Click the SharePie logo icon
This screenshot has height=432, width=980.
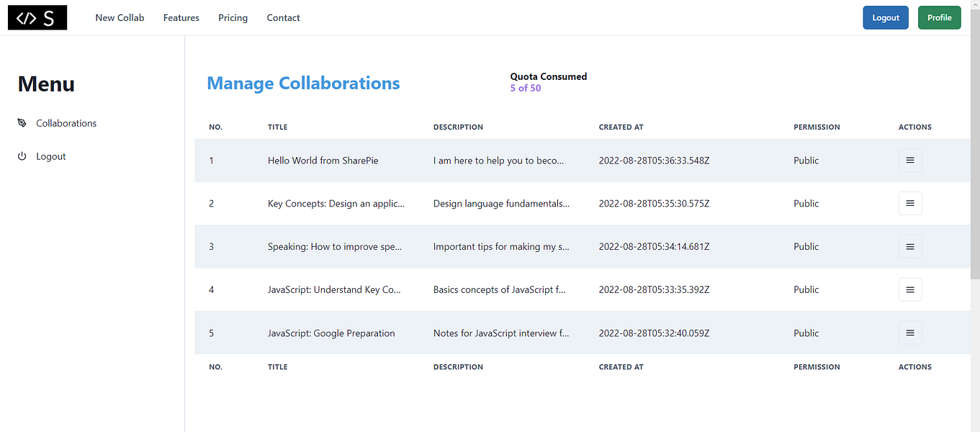(37, 18)
